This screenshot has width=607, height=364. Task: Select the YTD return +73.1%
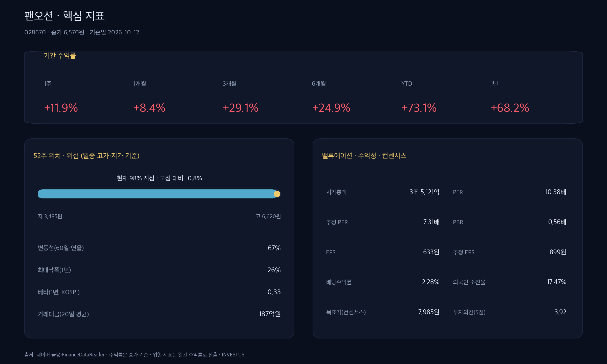pos(419,108)
